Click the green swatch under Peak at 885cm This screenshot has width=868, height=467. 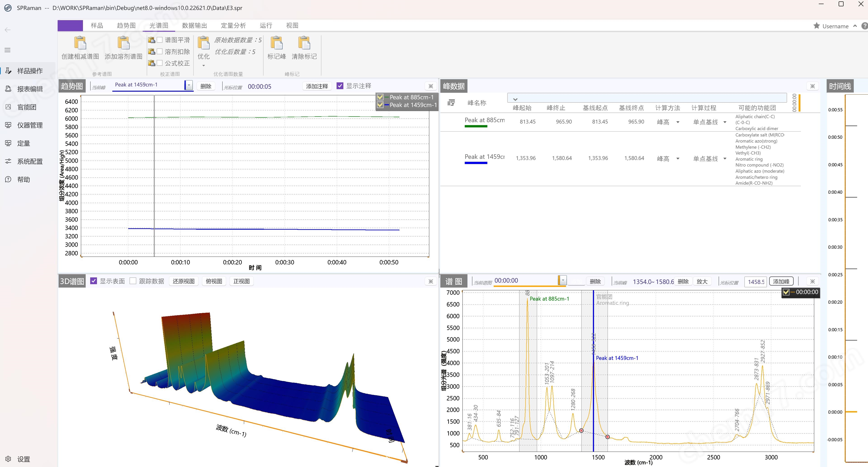coord(476,126)
